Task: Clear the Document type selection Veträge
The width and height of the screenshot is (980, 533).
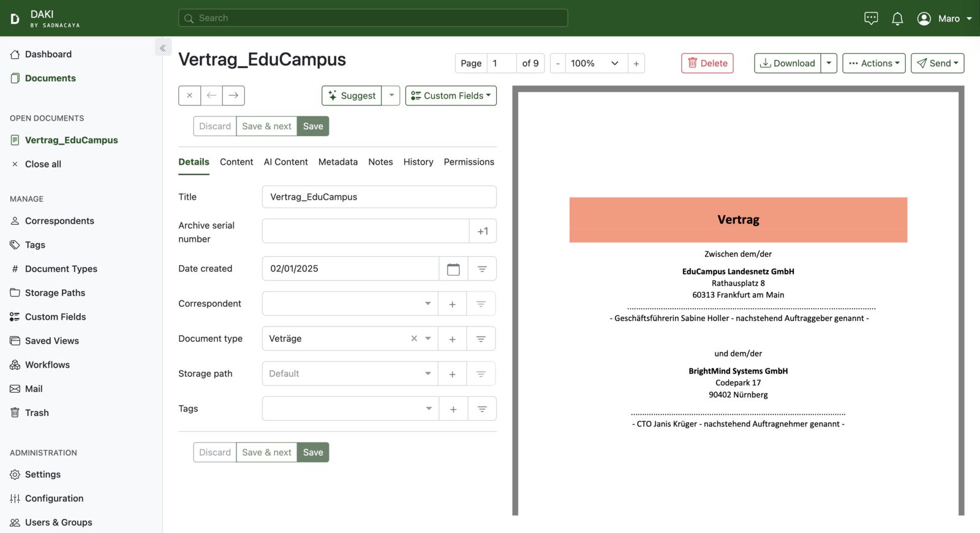Action: coord(414,339)
